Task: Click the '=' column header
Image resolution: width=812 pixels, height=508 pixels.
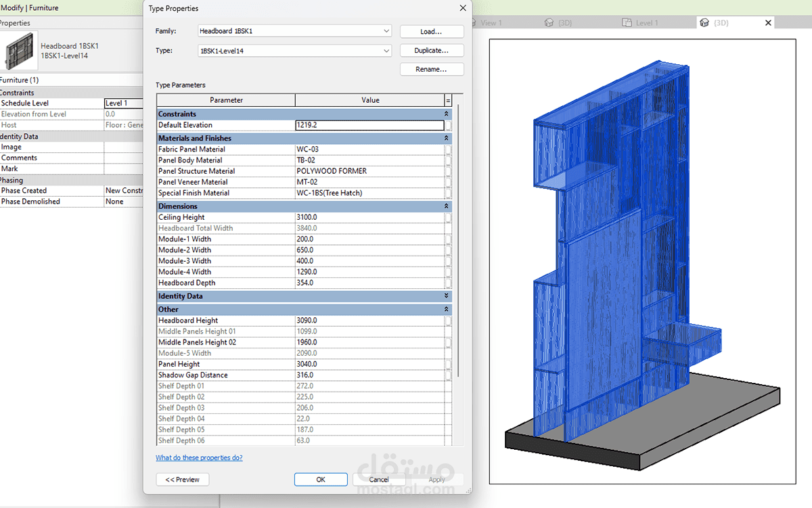Action: coord(448,100)
